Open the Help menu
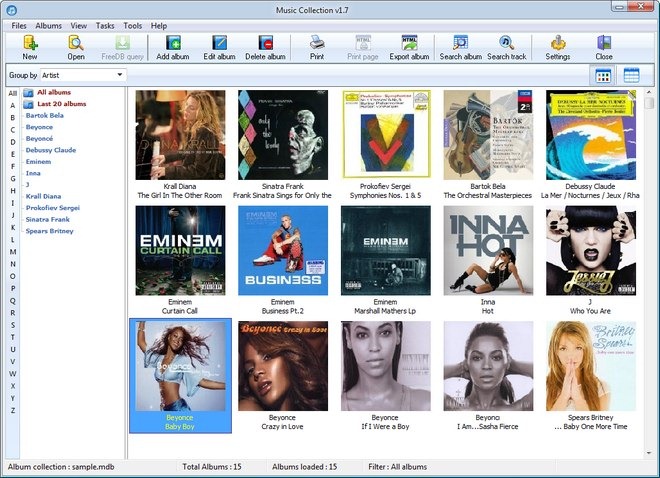The image size is (660, 478). (159, 26)
